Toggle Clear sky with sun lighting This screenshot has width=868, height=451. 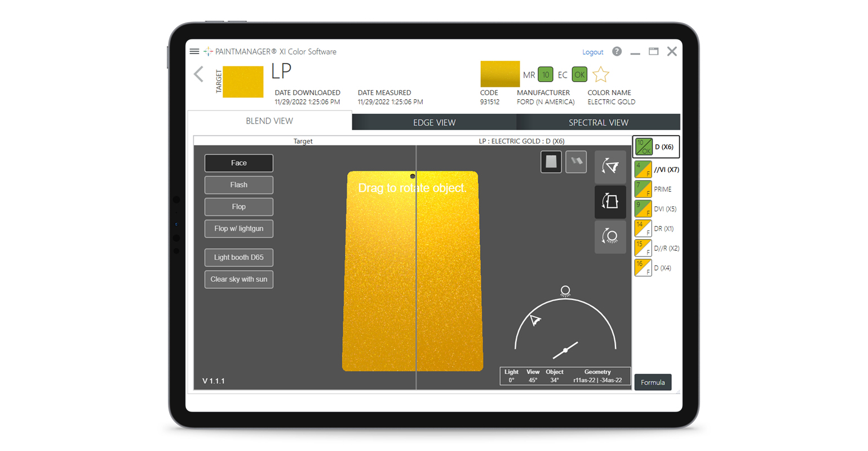coord(238,280)
